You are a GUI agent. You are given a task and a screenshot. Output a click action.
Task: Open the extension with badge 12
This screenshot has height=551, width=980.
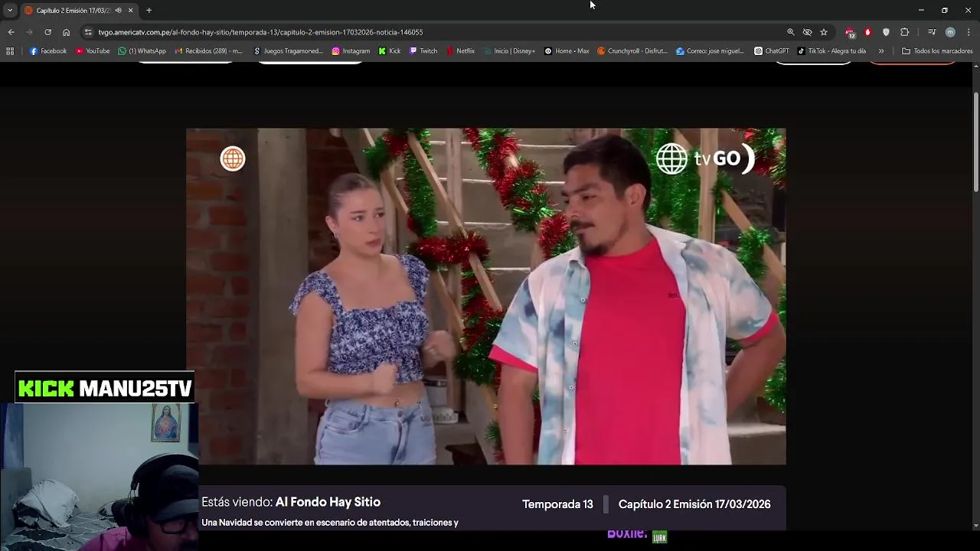click(850, 32)
